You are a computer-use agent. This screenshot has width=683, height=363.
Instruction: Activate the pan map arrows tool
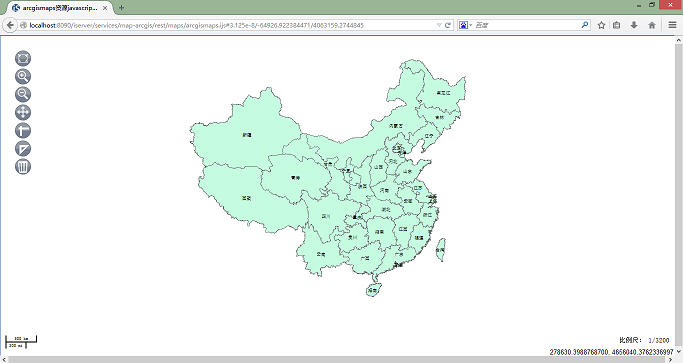click(x=23, y=112)
